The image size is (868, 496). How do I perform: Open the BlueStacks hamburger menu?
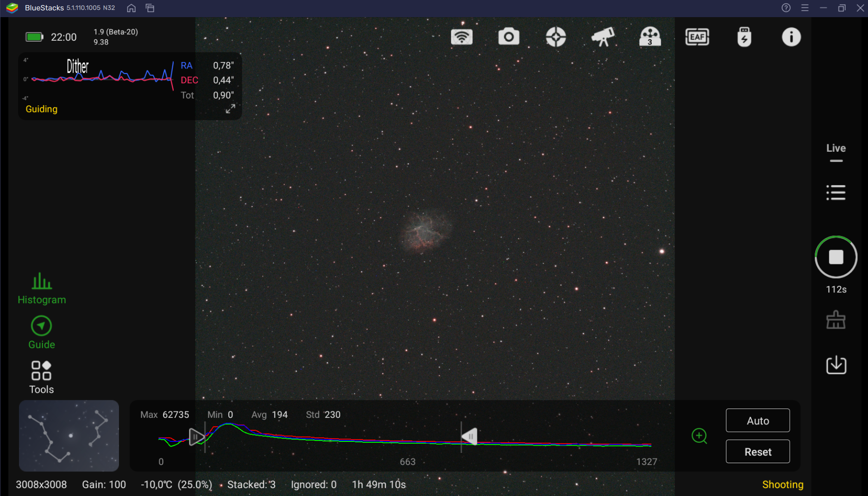(805, 8)
